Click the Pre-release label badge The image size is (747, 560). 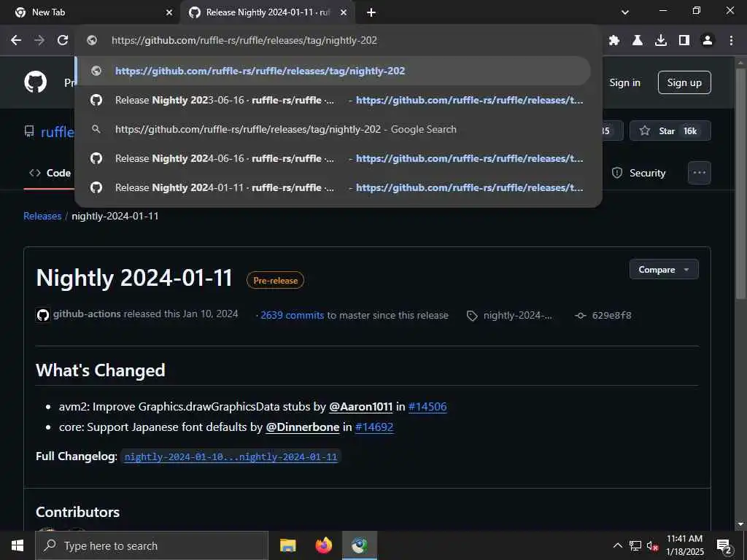[x=275, y=281]
